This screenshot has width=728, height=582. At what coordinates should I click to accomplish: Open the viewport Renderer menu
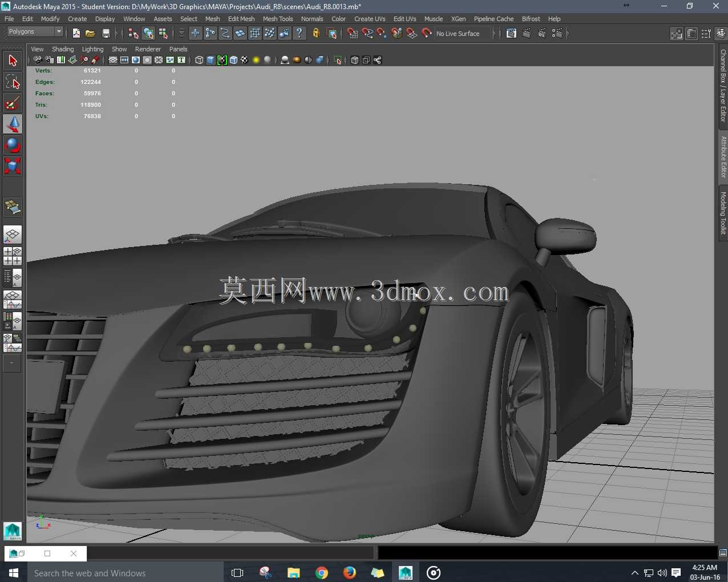[148, 49]
